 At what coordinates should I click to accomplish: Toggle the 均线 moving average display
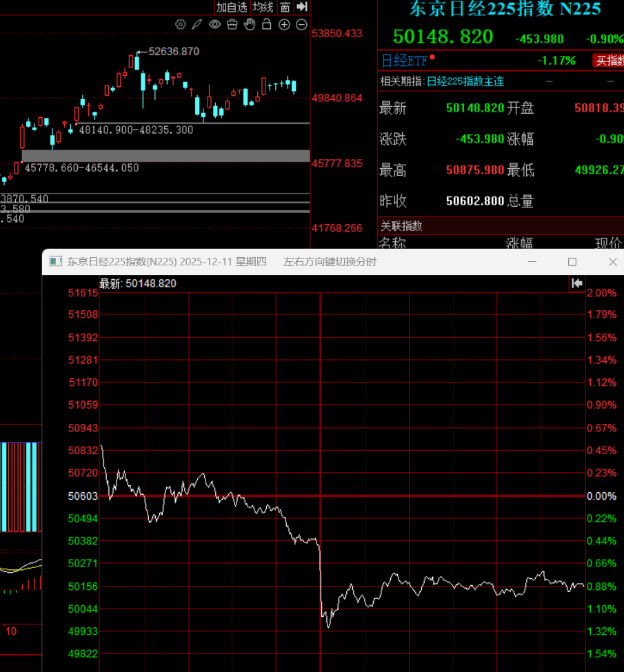point(263,7)
